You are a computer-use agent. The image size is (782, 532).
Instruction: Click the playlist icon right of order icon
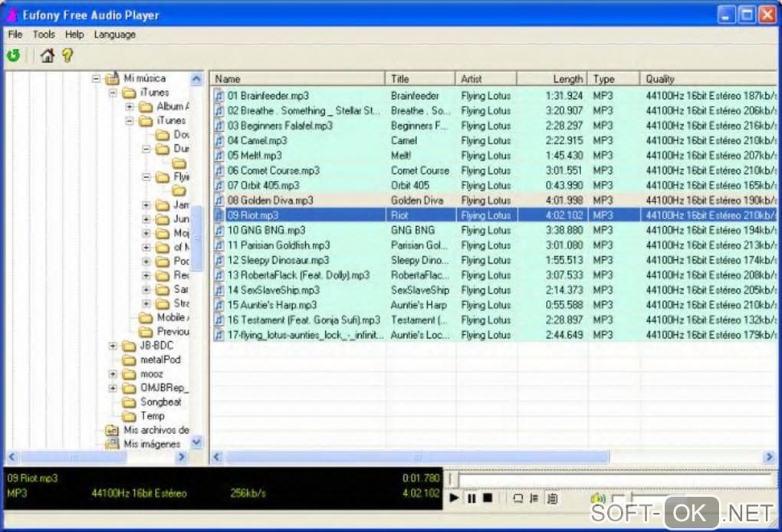pos(552,498)
